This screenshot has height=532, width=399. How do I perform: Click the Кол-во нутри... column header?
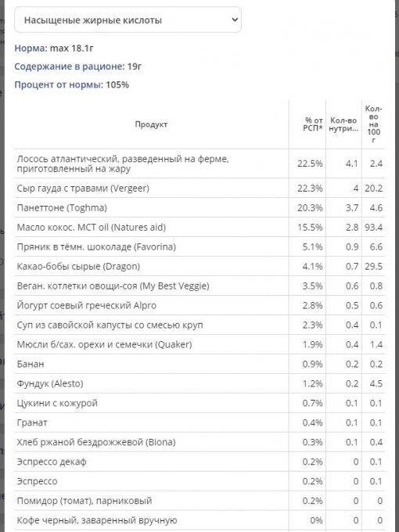coord(343,124)
